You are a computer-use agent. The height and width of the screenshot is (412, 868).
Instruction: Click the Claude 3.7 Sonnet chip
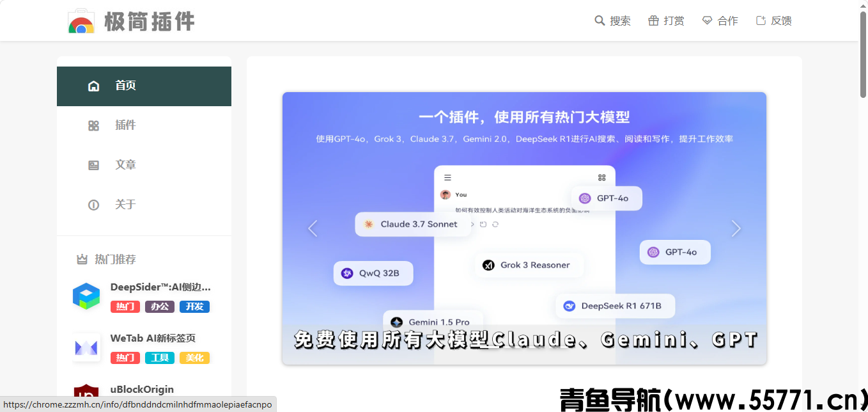(412, 224)
